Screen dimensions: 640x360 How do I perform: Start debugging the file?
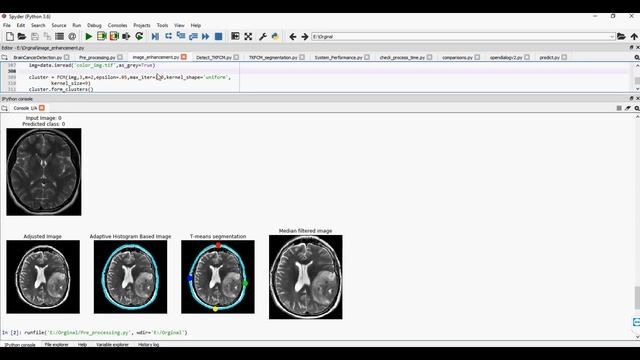155,36
